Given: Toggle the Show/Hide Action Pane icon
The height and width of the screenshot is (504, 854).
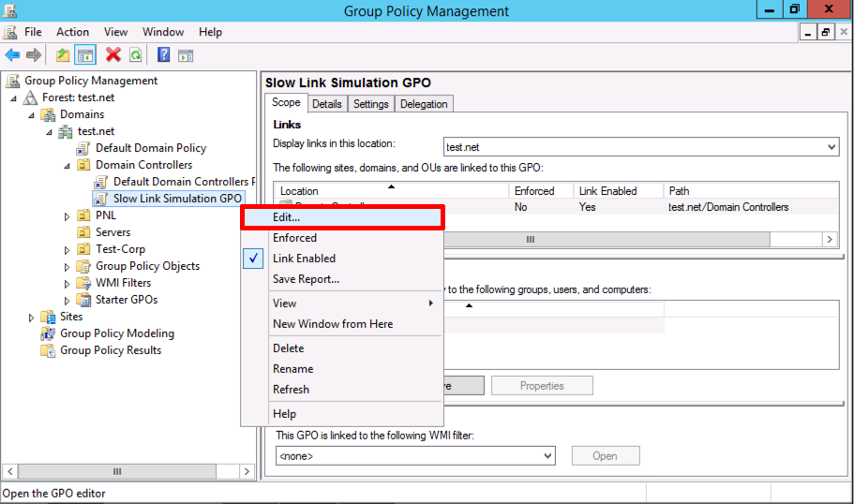Looking at the screenshot, I should [x=186, y=55].
